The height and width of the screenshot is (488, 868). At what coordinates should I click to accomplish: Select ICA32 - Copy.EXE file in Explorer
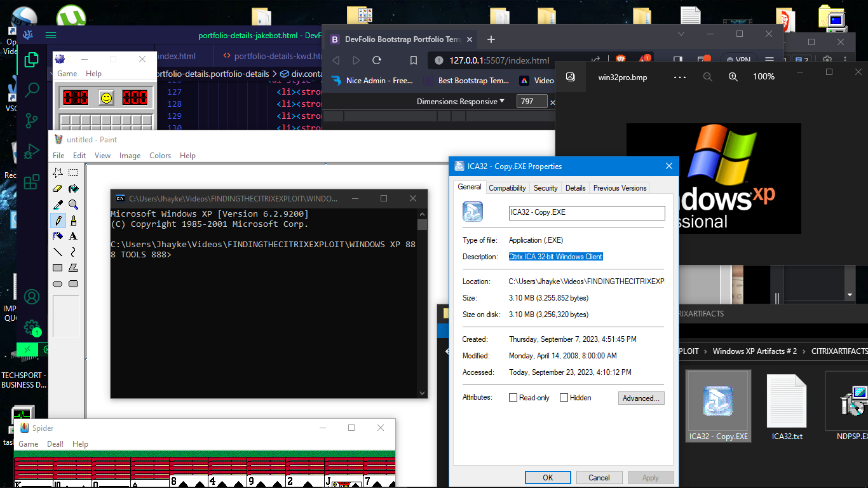point(719,407)
